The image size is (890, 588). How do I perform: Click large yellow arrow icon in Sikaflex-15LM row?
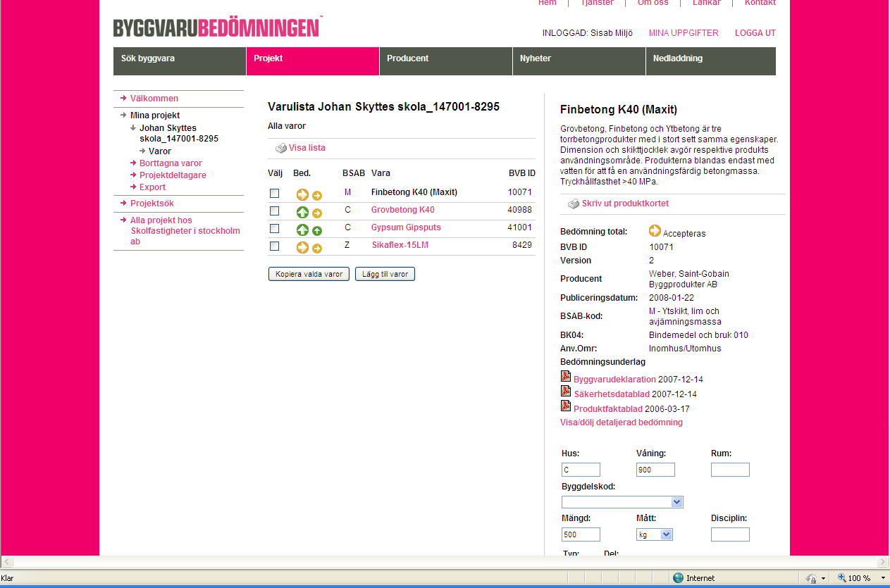(x=302, y=247)
